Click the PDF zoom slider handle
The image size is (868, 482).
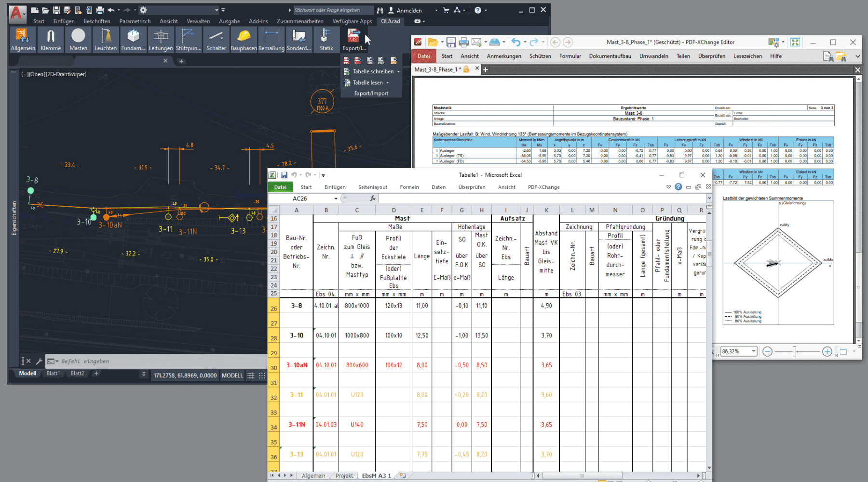pyautogui.click(x=794, y=351)
